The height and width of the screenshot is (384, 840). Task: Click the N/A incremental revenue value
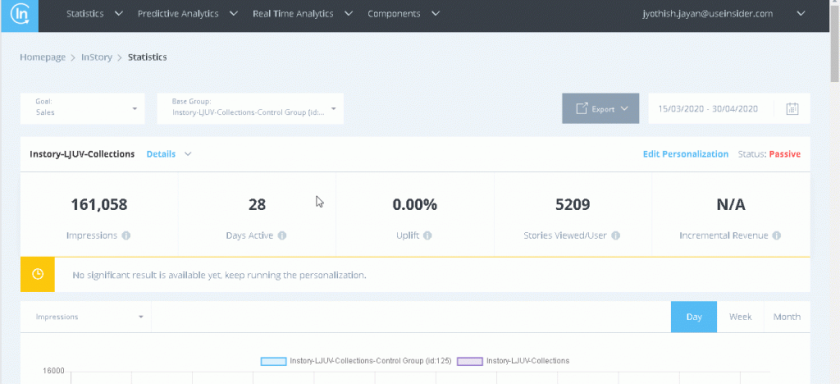(731, 205)
